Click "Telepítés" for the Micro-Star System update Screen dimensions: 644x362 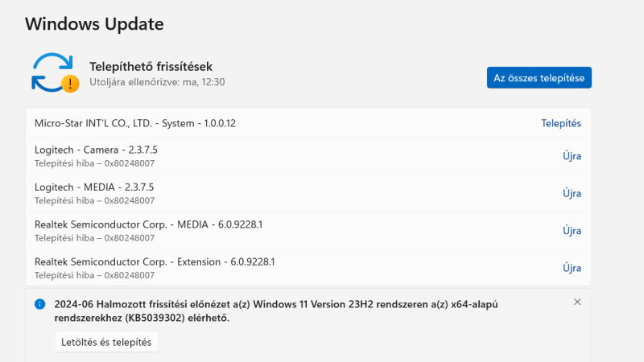coord(561,123)
